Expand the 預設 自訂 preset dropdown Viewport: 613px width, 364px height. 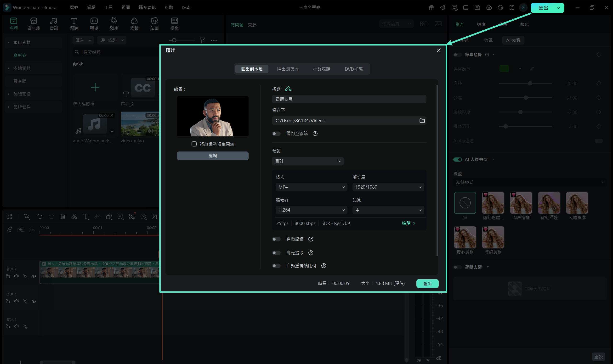[308, 161]
